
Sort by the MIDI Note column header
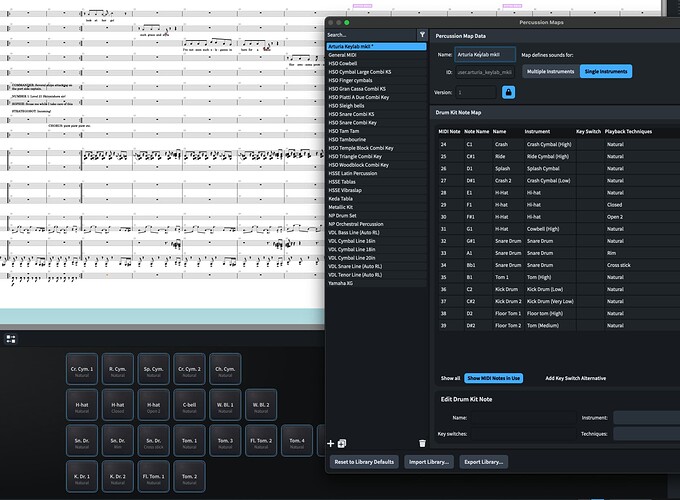[449, 131]
